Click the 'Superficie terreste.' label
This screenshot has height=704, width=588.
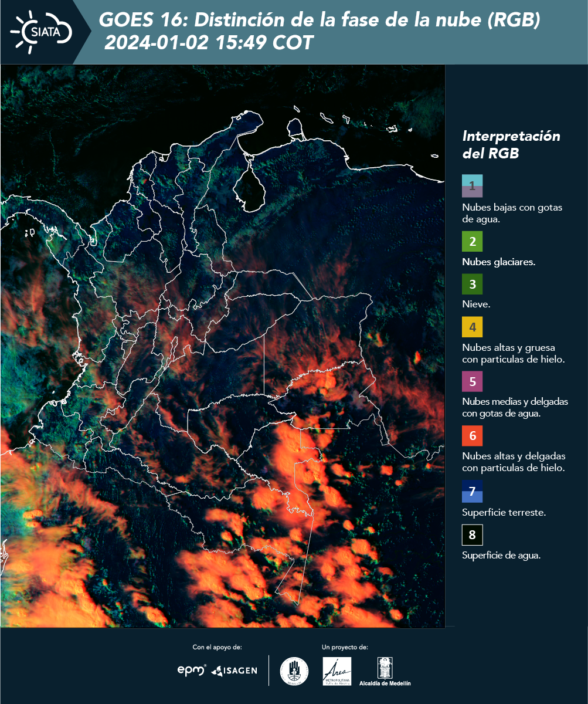504,512
